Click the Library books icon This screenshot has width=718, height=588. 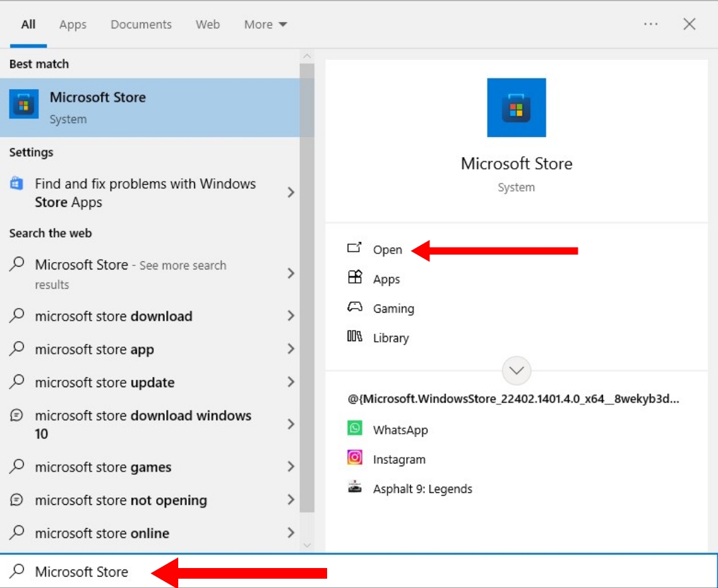coord(354,337)
